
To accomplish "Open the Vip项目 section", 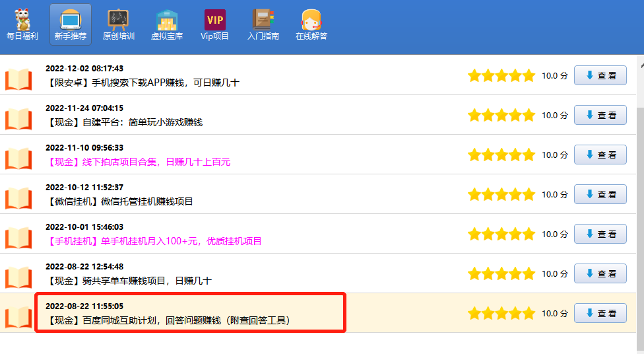I will (x=215, y=24).
